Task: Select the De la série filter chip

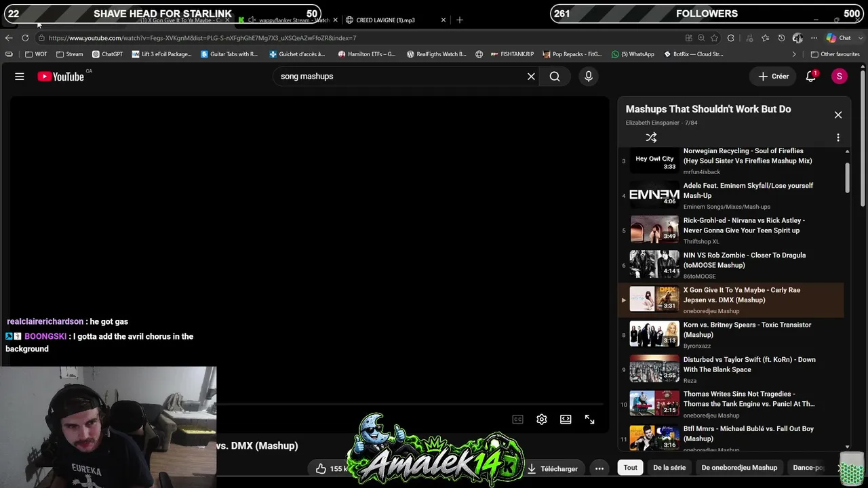Action: pos(669,468)
